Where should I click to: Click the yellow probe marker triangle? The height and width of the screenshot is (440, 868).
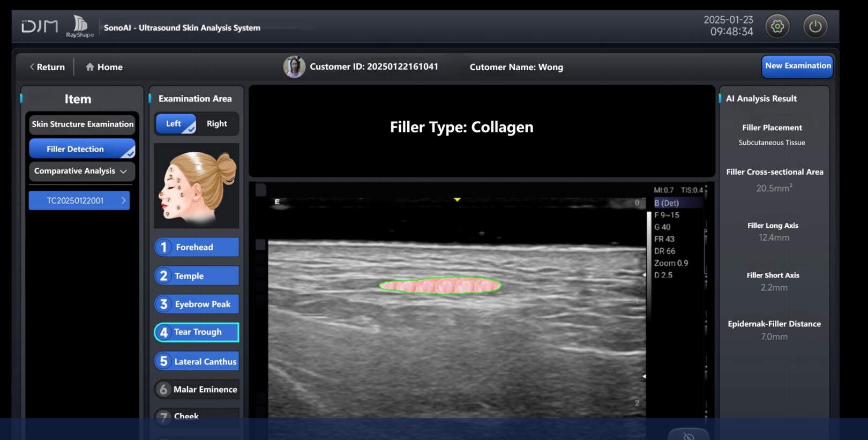pyautogui.click(x=457, y=199)
